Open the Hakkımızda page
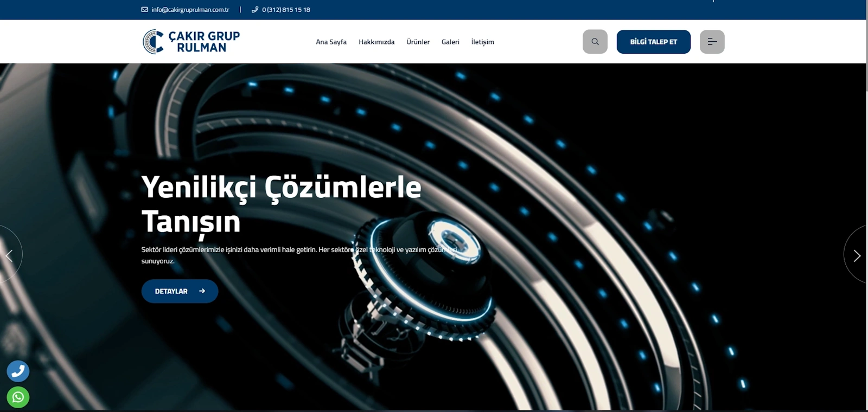This screenshot has width=868, height=412. click(376, 42)
